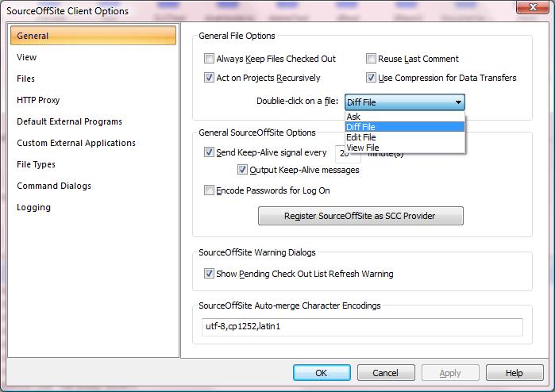Uncheck Output Keep-Alive messages
This screenshot has width=555, height=392.
pos(243,170)
